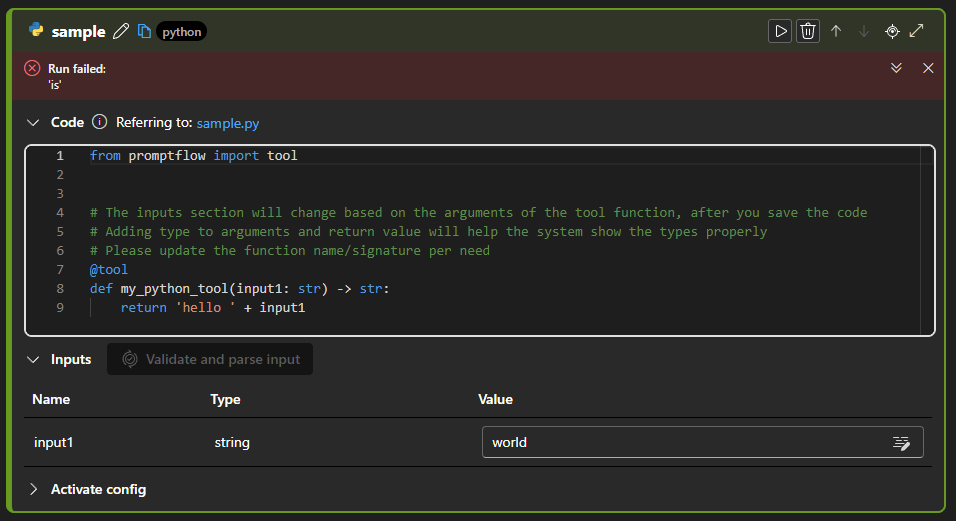Click comment line starting '# Please update'
This screenshot has height=521, width=956.
click(290, 250)
